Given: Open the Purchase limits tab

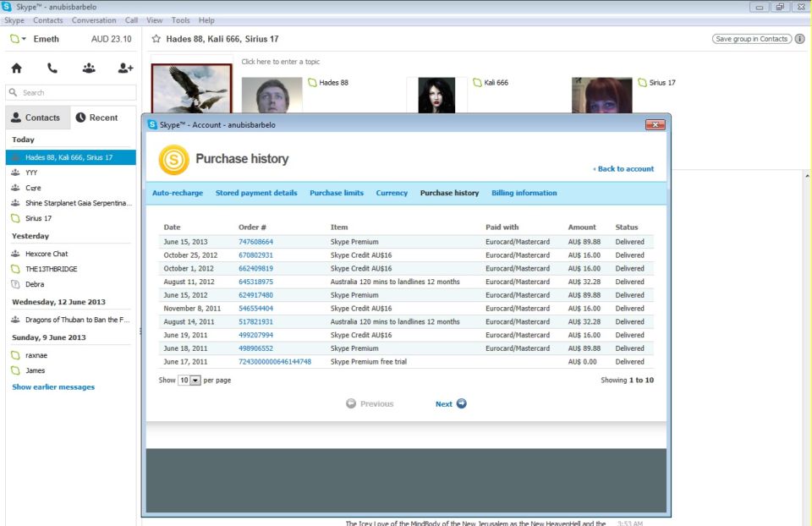Looking at the screenshot, I should [337, 193].
